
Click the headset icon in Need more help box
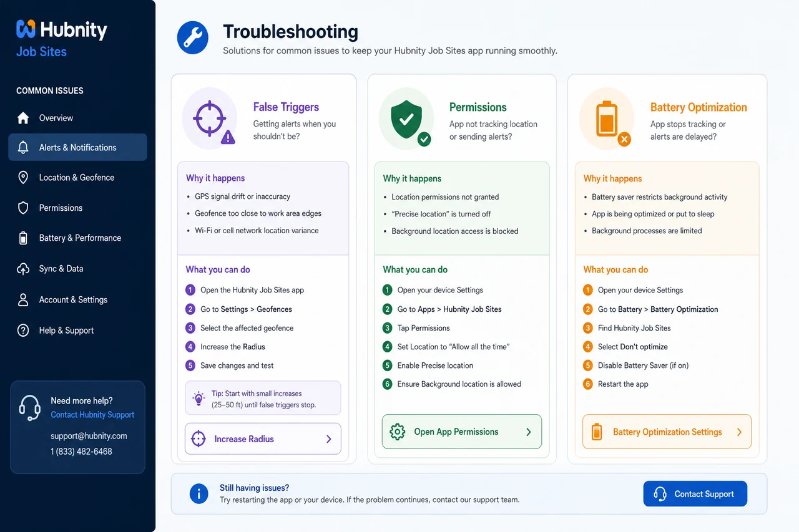[x=30, y=408]
